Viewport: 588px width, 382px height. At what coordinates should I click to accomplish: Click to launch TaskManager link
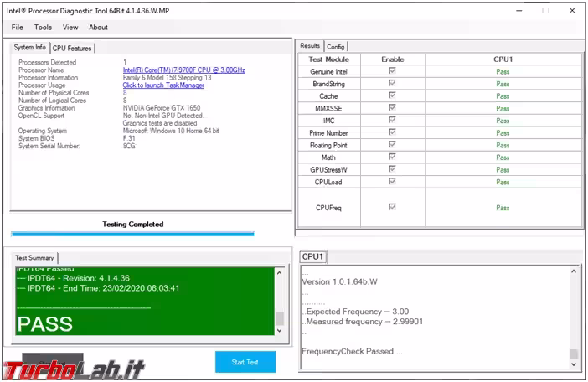click(x=163, y=85)
